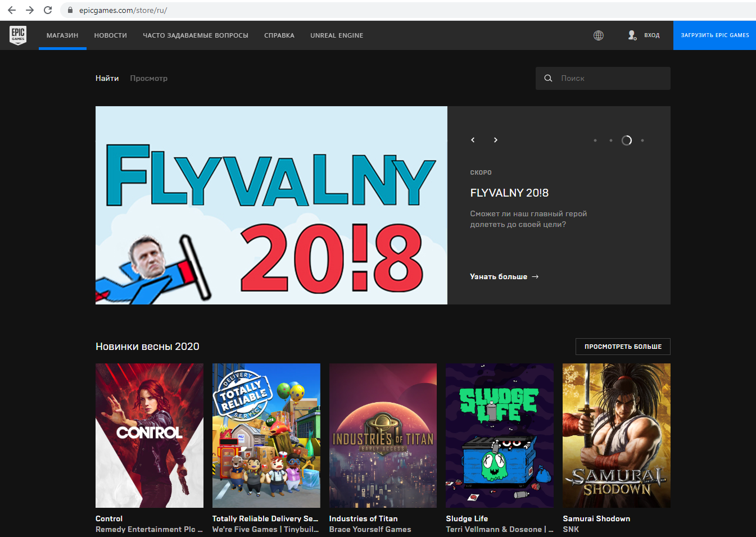Screen dimensions: 756x537
Task: Open Часто задаваемые вопросы page
Action: point(196,35)
